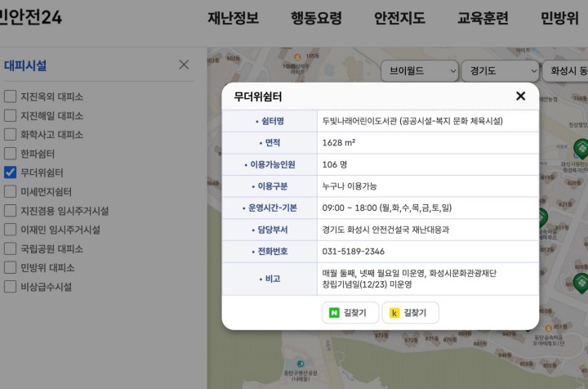
Task: Open Kakao 길찾기 directions
Action: click(410, 312)
